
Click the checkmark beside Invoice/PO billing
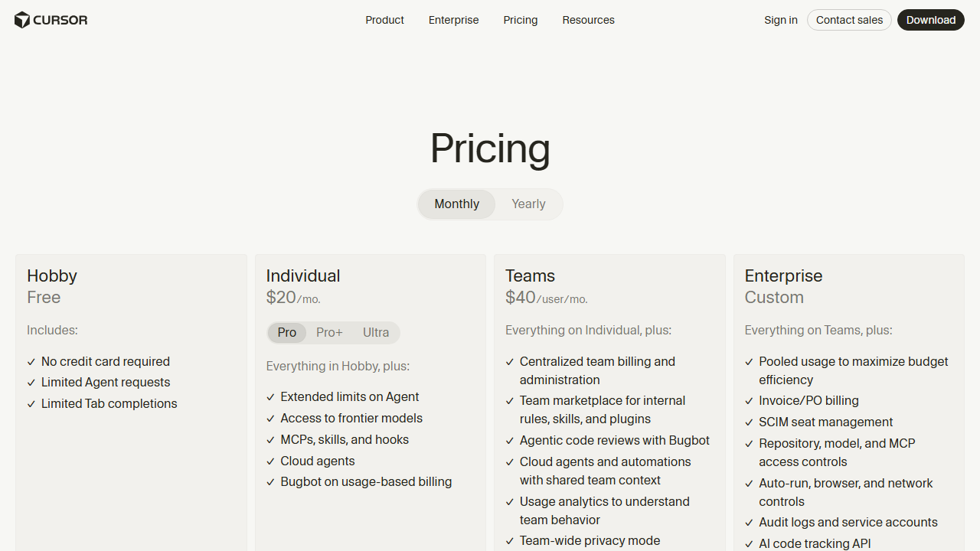[x=750, y=401]
